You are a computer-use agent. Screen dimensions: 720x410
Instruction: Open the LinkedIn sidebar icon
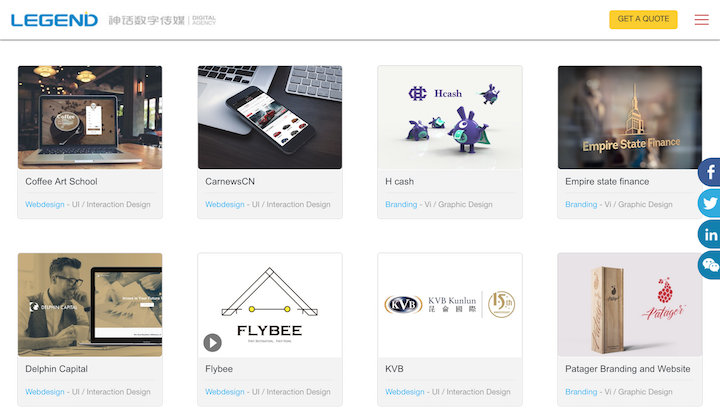point(709,234)
